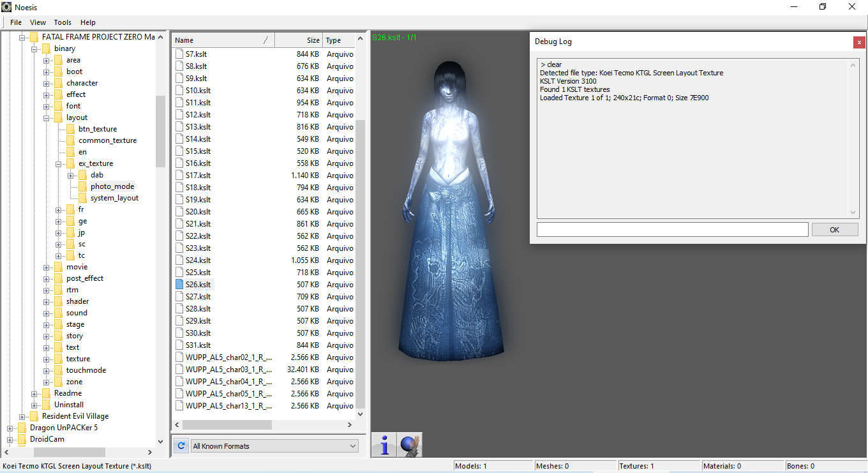Click the layout folder icon

pyautogui.click(x=59, y=117)
